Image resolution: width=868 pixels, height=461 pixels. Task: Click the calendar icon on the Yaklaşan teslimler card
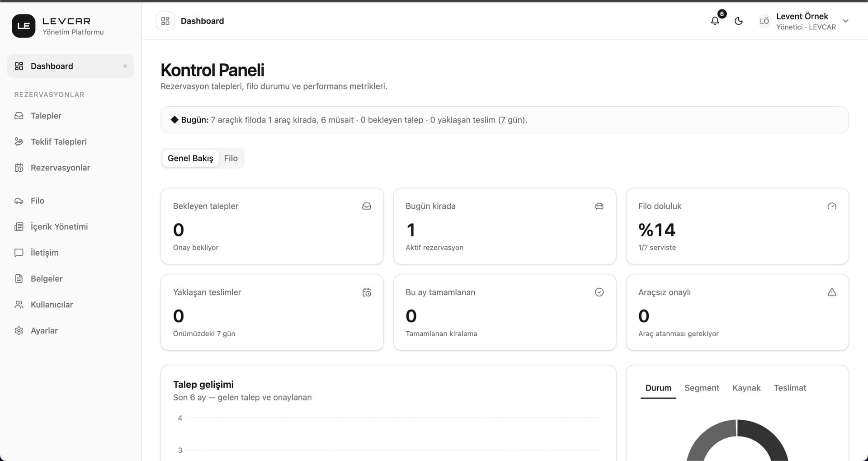(x=367, y=292)
